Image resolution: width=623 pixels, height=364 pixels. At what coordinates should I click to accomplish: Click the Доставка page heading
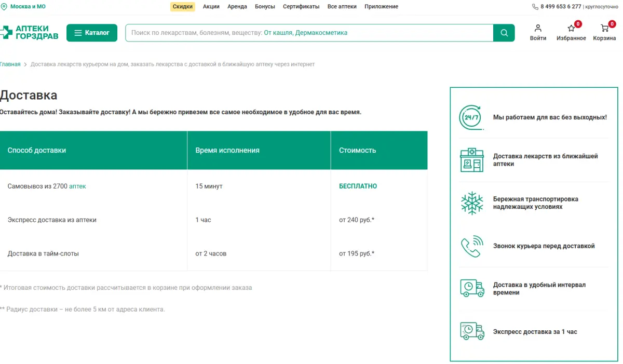click(x=29, y=95)
